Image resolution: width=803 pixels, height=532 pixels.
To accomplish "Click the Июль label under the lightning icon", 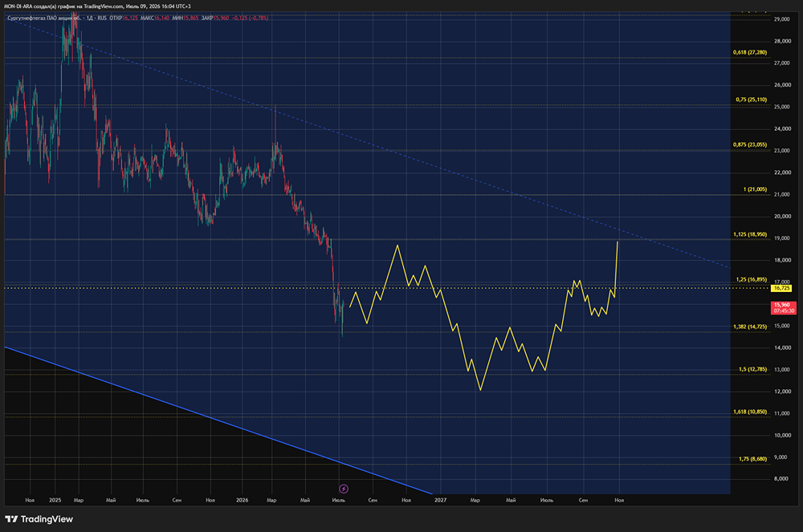I will point(339,500).
